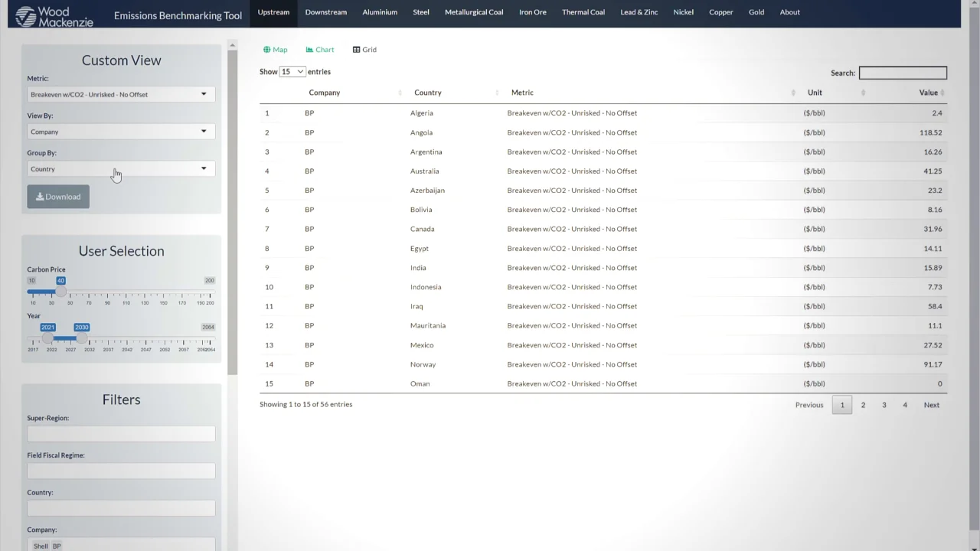The height and width of the screenshot is (551, 980).
Task: Open the Metric dropdown
Action: [121, 95]
